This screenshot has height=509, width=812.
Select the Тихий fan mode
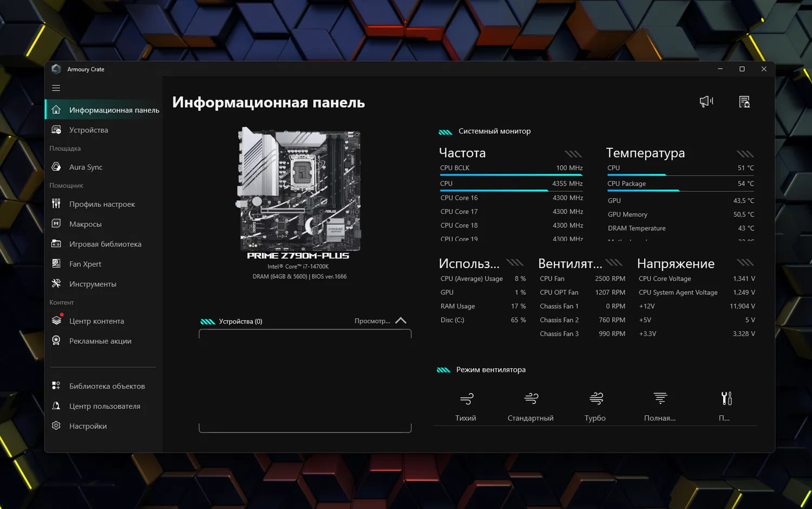pyautogui.click(x=466, y=406)
